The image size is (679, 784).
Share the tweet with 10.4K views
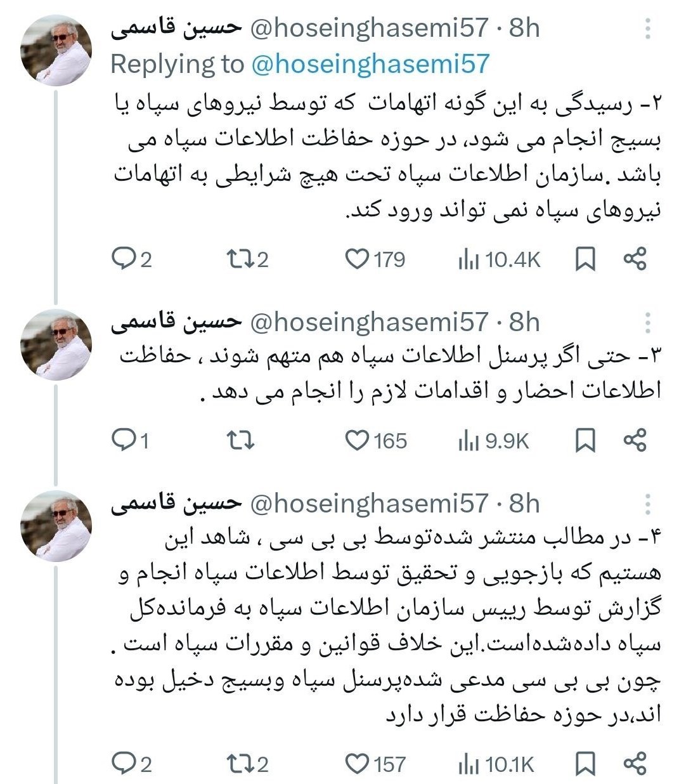[x=635, y=259]
